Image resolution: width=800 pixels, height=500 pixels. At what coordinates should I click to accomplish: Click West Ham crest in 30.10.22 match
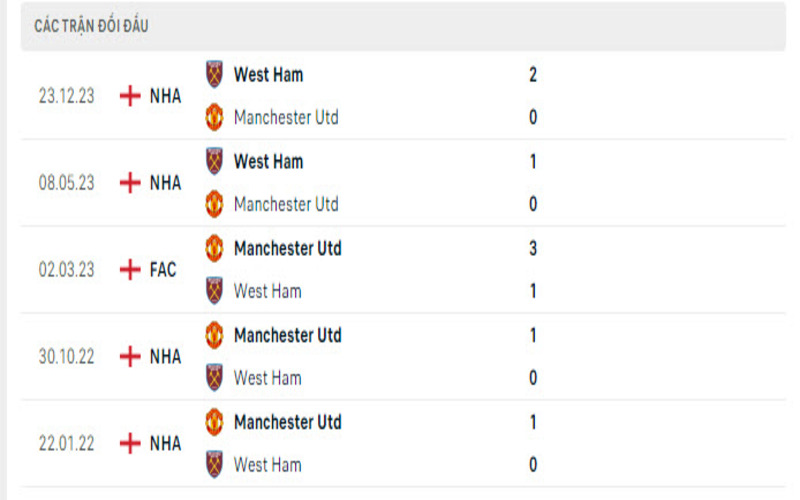tap(214, 378)
